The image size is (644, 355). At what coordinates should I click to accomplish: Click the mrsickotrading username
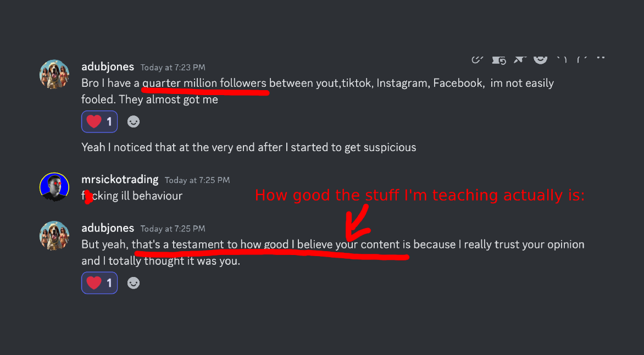point(120,179)
